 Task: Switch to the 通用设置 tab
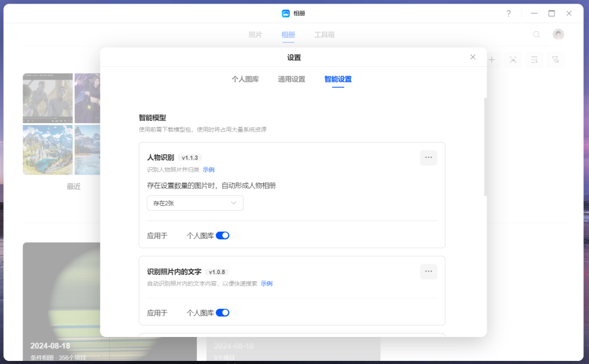291,79
